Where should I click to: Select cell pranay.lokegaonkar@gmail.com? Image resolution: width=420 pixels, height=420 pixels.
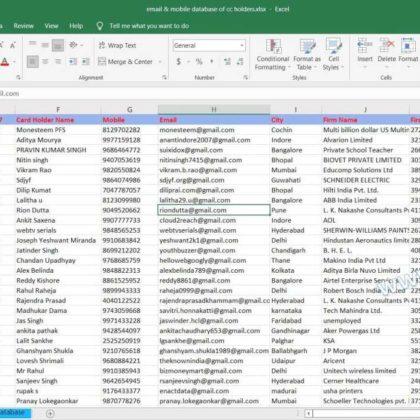pyautogui.click(x=214, y=401)
